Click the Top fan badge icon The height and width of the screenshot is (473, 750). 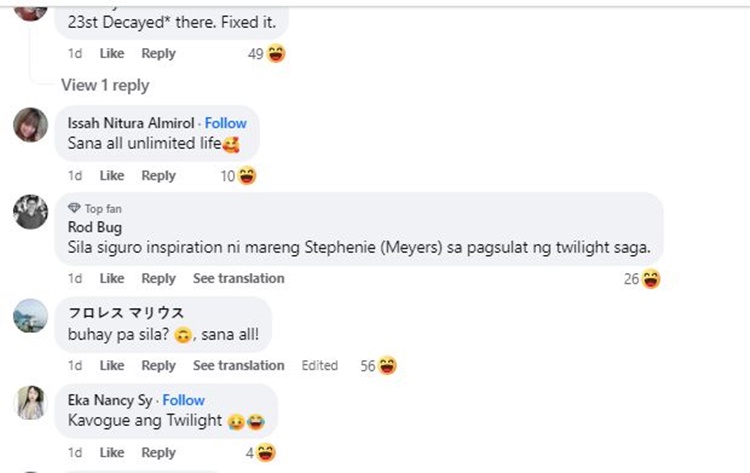coord(74,208)
